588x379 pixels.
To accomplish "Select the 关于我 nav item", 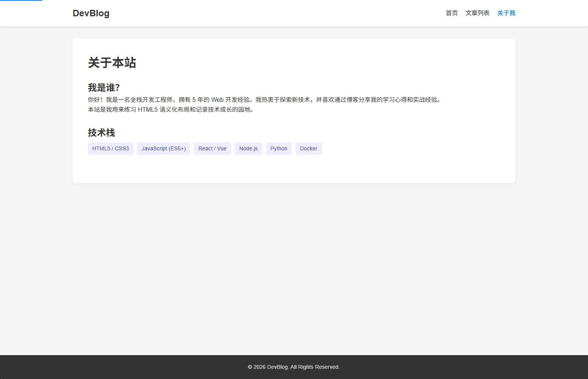I will tap(506, 13).
